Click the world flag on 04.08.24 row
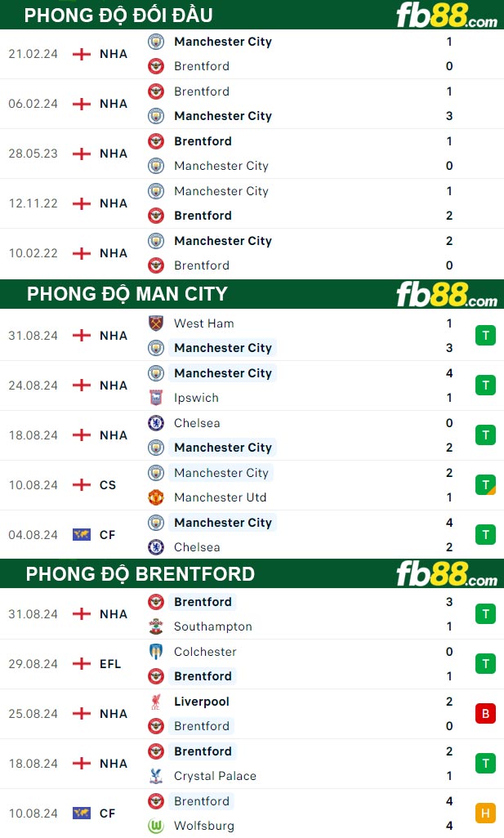The height and width of the screenshot is (838, 504). pyautogui.click(x=82, y=535)
